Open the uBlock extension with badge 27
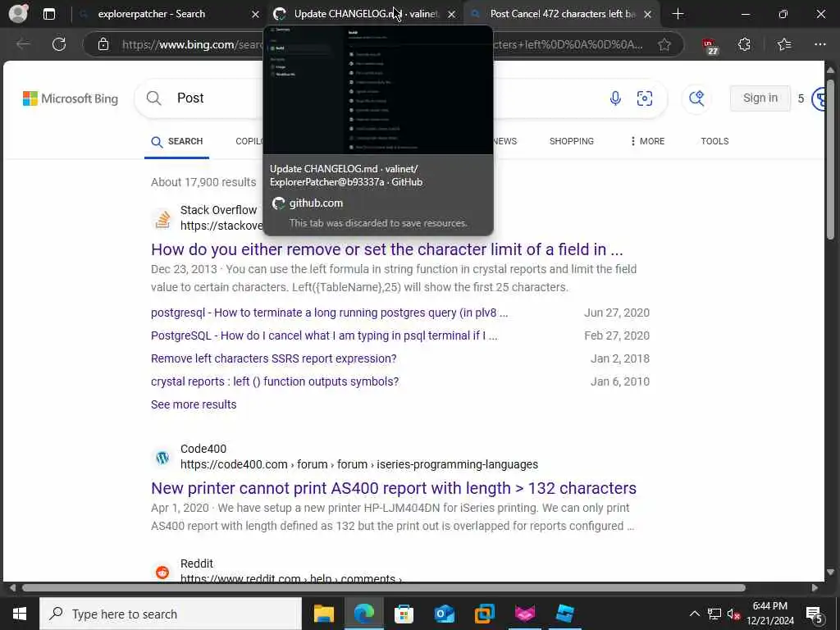840x630 pixels. point(710,46)
